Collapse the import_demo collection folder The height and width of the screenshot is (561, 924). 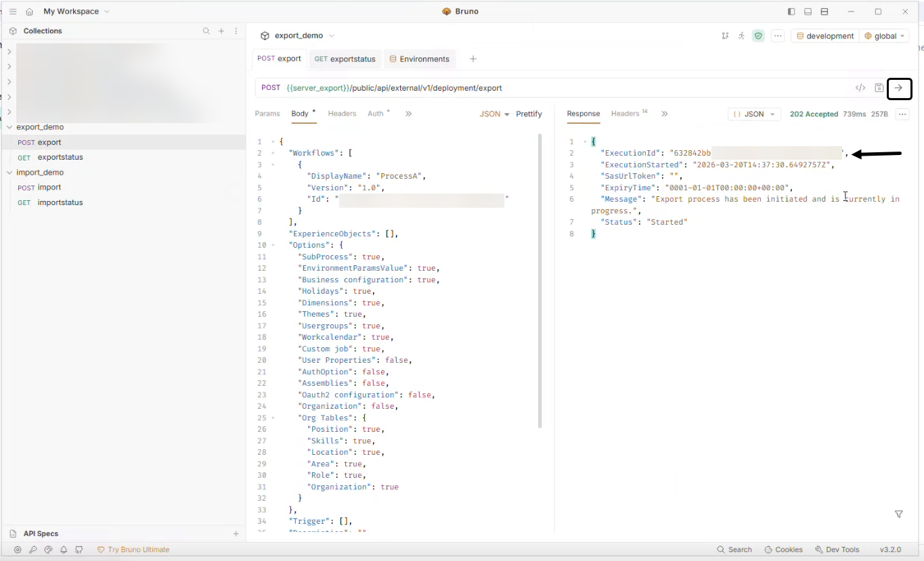click(x=9, y=173)
